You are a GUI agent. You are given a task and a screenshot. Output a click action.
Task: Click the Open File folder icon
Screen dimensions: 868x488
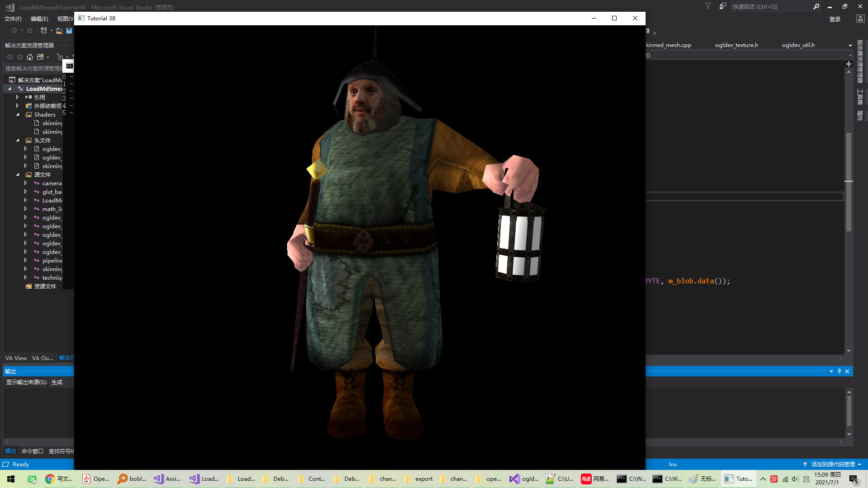tap(59, 31)
